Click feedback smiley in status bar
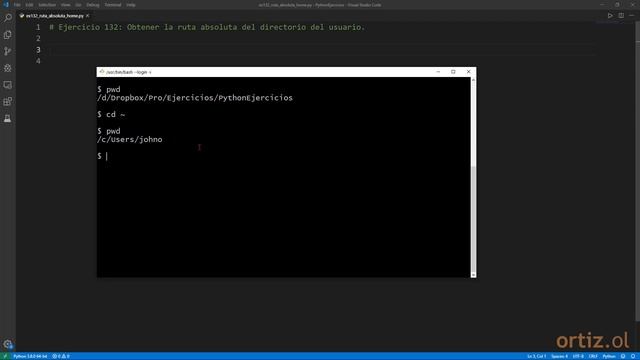Screen dimensions: 640x360 coord(623,356)
